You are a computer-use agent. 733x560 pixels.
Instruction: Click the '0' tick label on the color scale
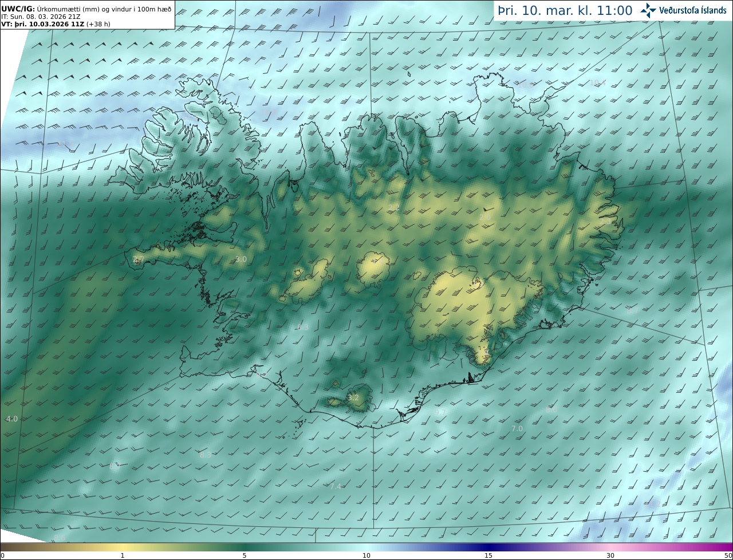(2, 556)
